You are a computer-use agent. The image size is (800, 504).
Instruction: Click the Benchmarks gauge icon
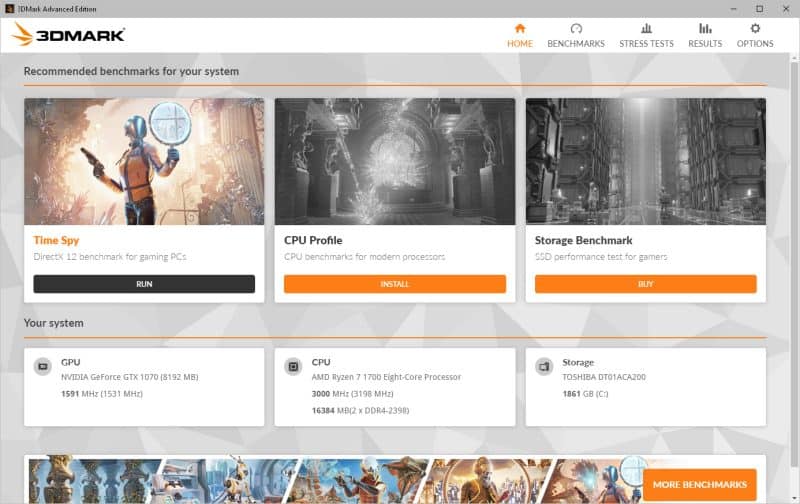[x=576, y=28]
